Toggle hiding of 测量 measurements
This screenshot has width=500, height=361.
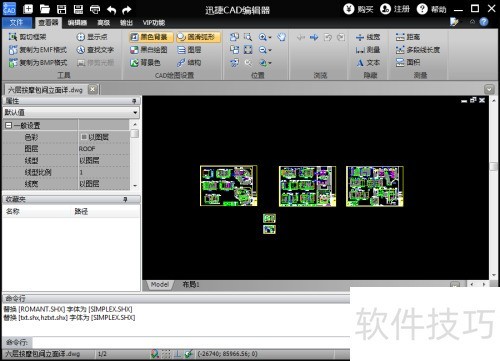pyautogui.click(x=368, y=50)
